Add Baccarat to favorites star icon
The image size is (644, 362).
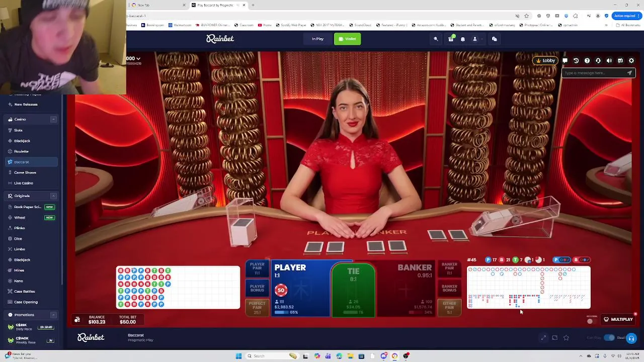566,338
